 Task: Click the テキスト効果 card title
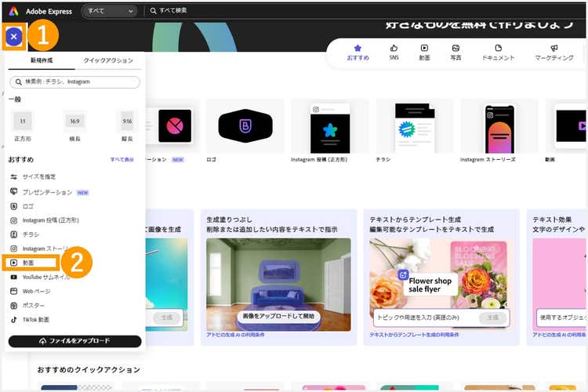click(x=552, y=220)
